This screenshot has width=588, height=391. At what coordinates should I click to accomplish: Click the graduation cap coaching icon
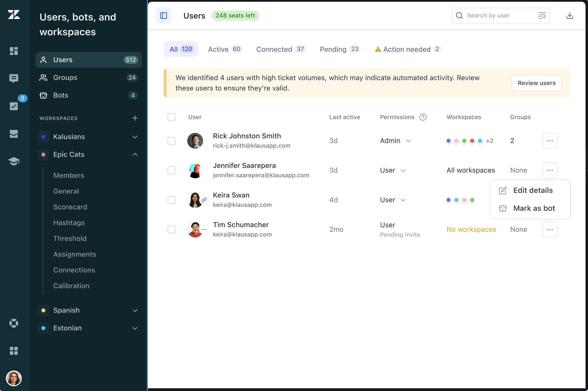click(x=14, y=161)
